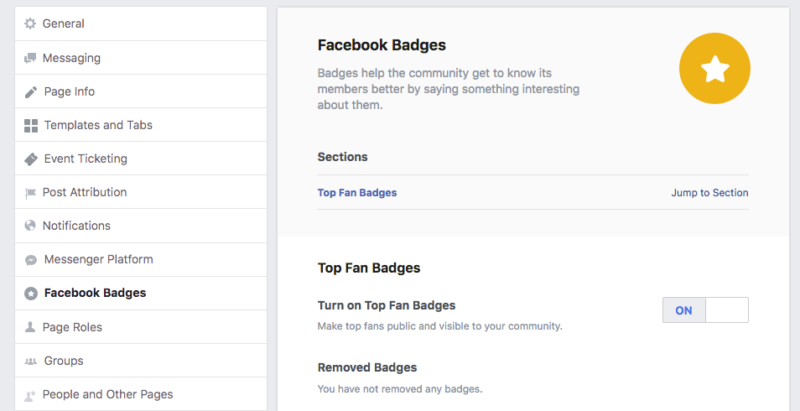
Task: Click the Post Attribution flag icon
Action: coord(31,193)
